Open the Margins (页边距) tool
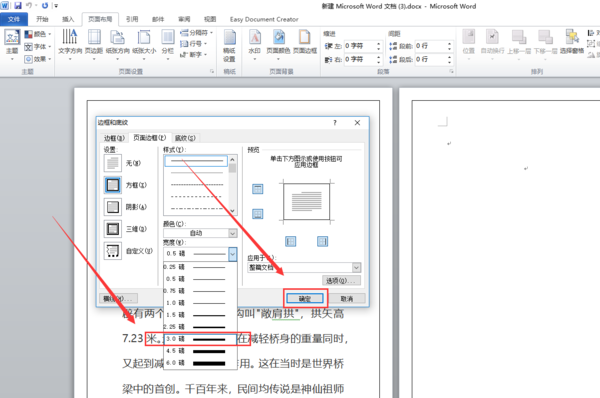 pos(94,43)
